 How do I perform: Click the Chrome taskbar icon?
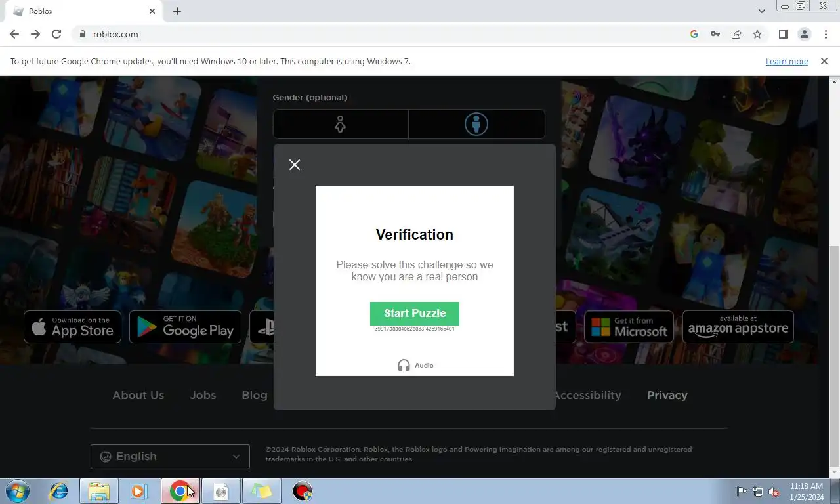(x=180, y=491)
